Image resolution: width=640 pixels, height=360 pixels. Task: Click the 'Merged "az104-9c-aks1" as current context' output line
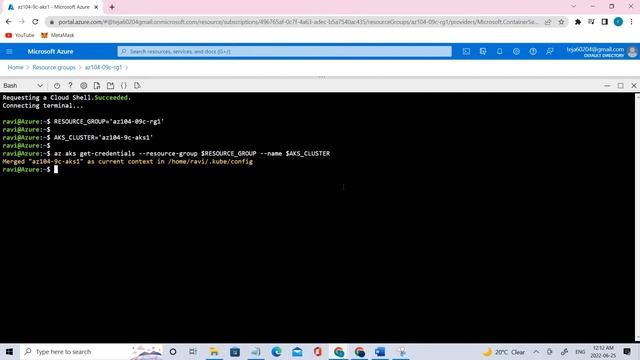[x=127, y=162]
